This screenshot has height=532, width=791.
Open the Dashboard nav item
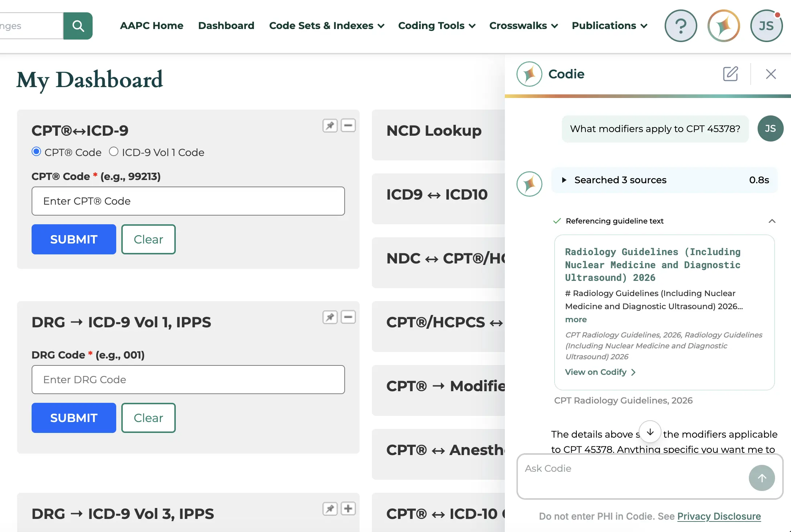click(x=226, y=26)
